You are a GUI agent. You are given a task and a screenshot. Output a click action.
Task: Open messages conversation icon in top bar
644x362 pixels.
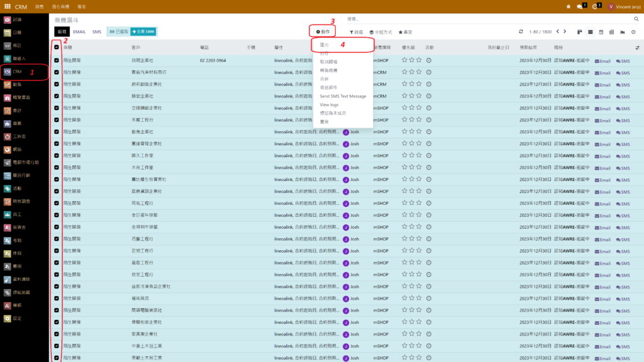pyautogui.click(x=579, y=6)
